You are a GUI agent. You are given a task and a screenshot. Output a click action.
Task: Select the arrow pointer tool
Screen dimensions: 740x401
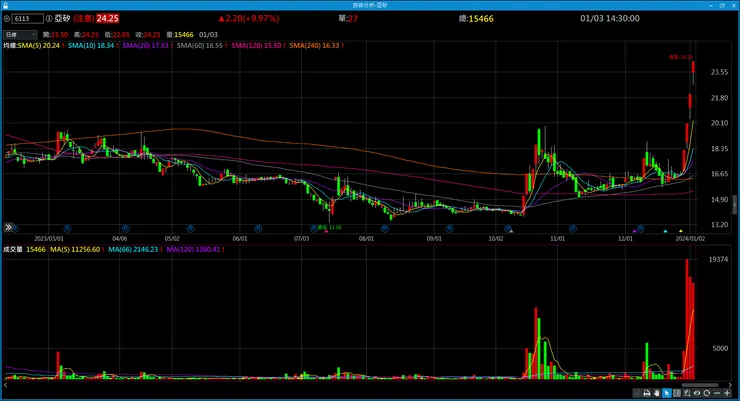click(x=666, y=393)
